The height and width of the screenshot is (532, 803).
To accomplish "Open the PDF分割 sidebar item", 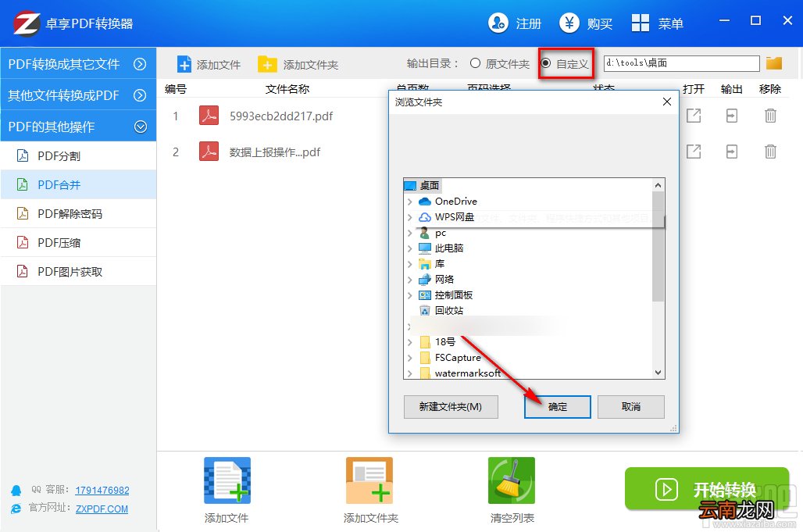I will tap(78, 155).
